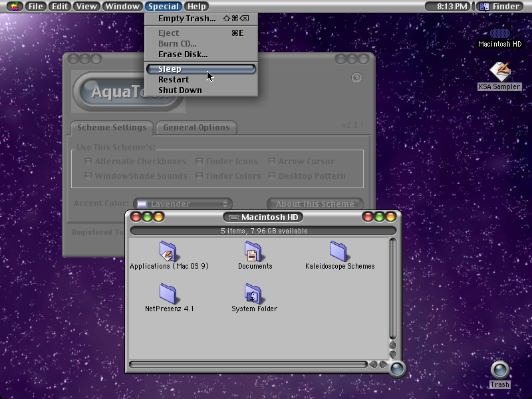Click the vertical scrollbar in Macintosh HD window
532x399 pixels.
tap(393, 289)
